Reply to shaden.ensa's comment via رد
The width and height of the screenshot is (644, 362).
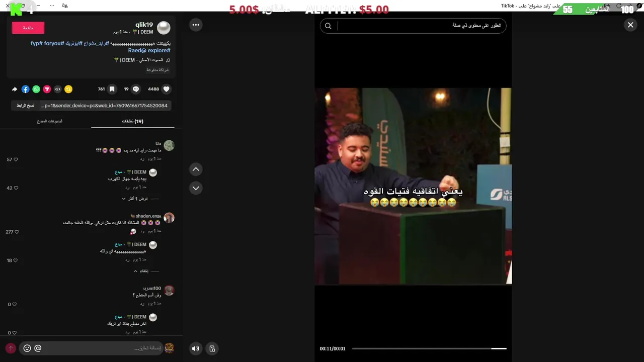pos(142,231)
